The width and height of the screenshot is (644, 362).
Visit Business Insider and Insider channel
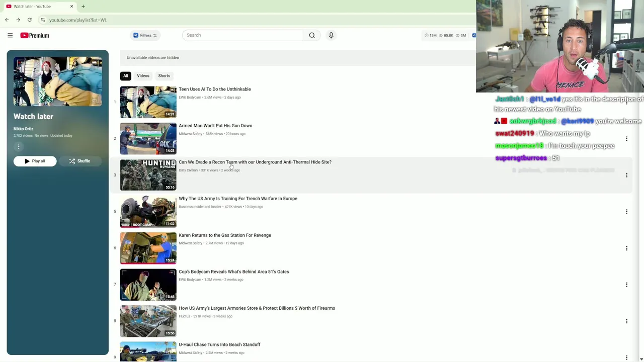tap(200, 207)
